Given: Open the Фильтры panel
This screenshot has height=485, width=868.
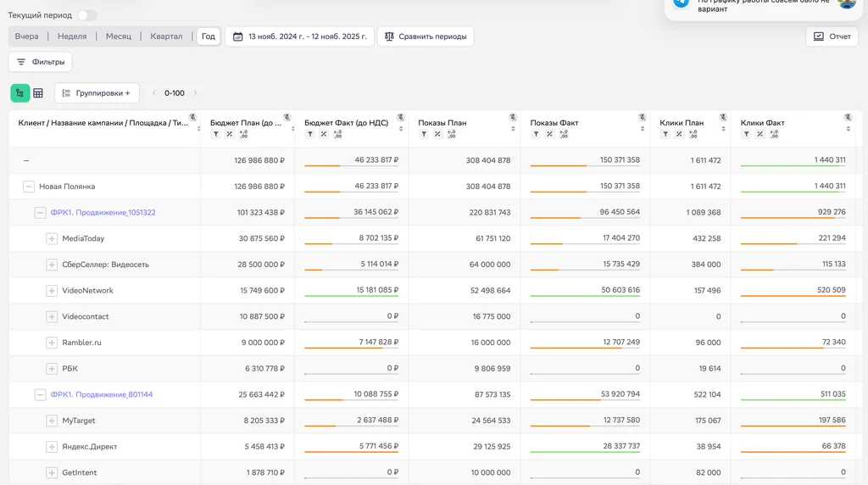Looking at the screenshot, I should click(41, 62).
